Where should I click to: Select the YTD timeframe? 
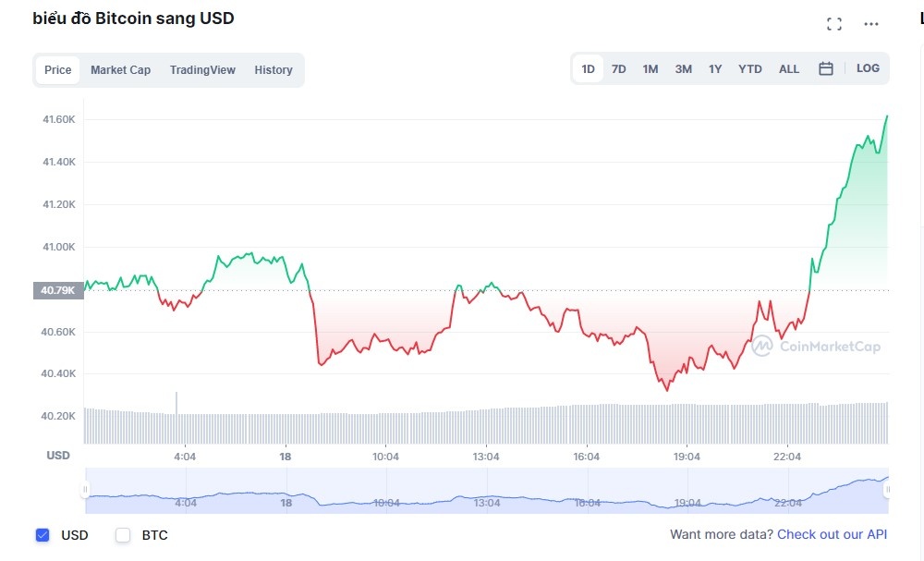point(749,67)
